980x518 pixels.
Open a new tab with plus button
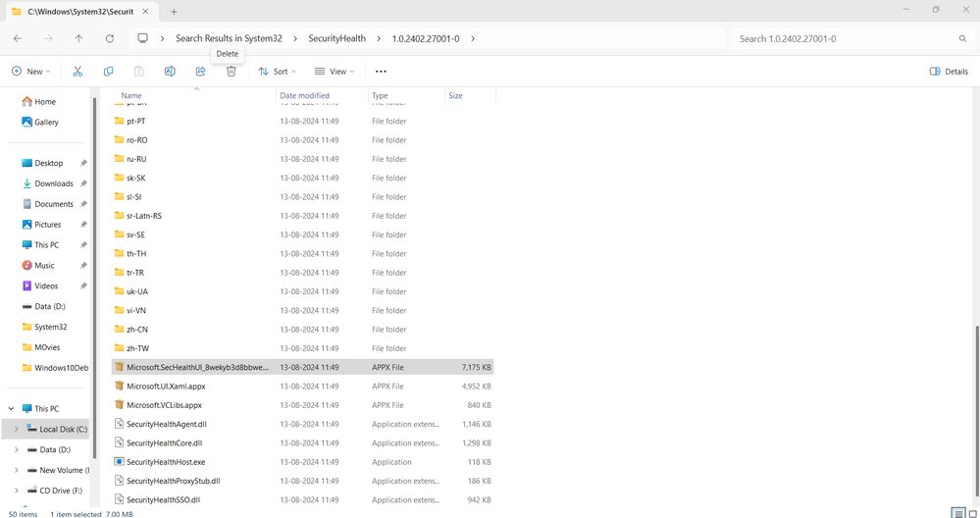[x=174, y=11]
